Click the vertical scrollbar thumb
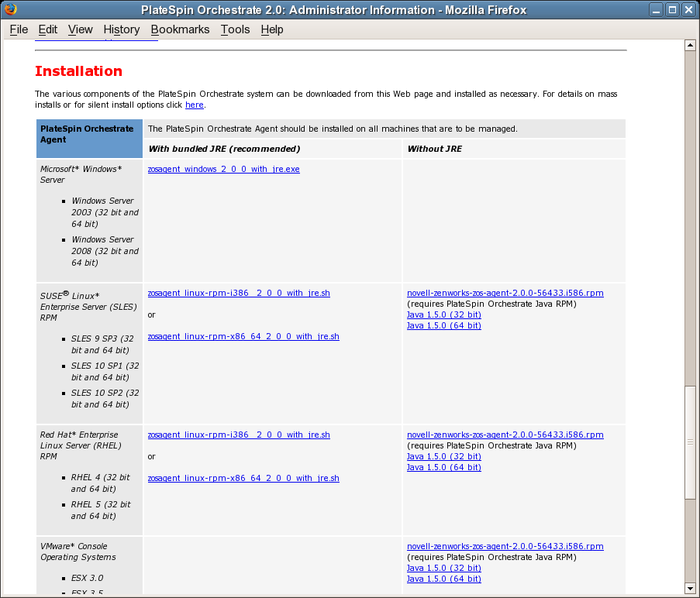The width and height of the screenshot is (700, 598). 690,442
